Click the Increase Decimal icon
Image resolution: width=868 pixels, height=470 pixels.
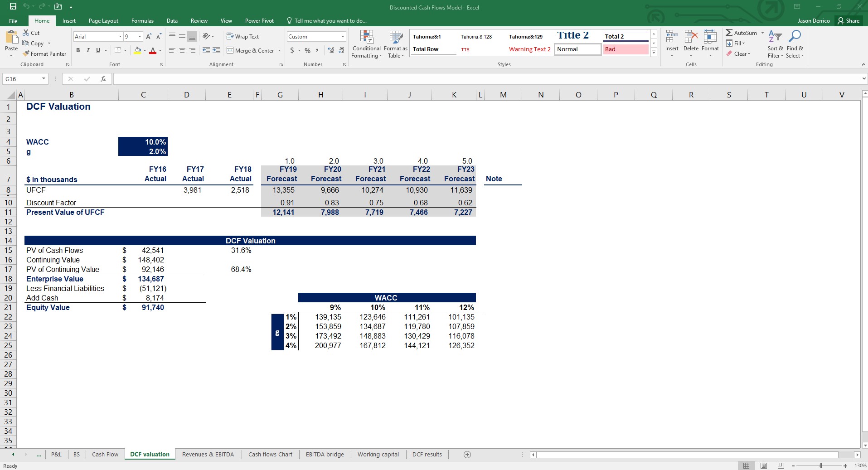pyautogui.click(x=331, y=50)
